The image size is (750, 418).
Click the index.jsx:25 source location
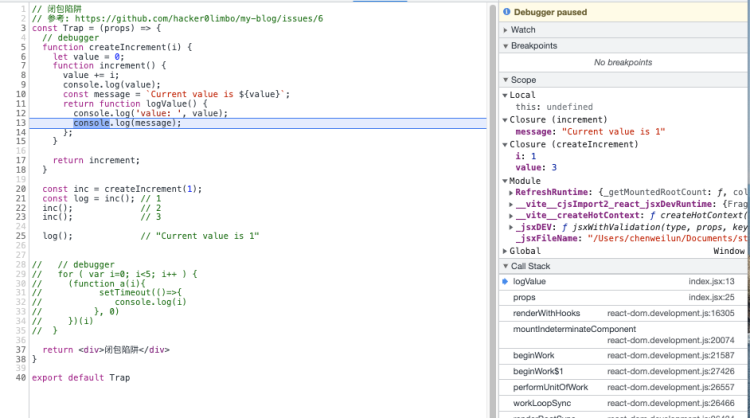[711, 297]
